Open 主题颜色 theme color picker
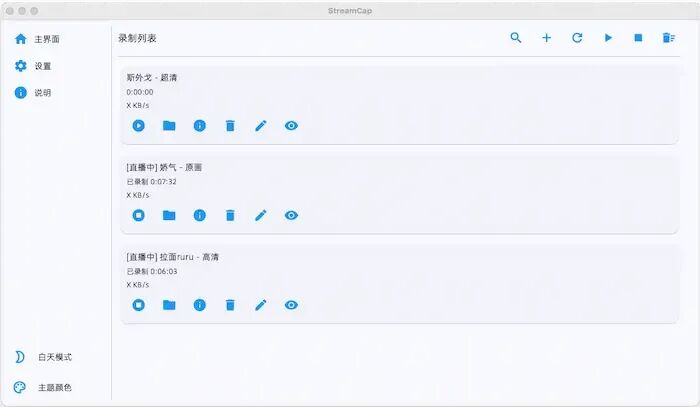 point(43,387)
